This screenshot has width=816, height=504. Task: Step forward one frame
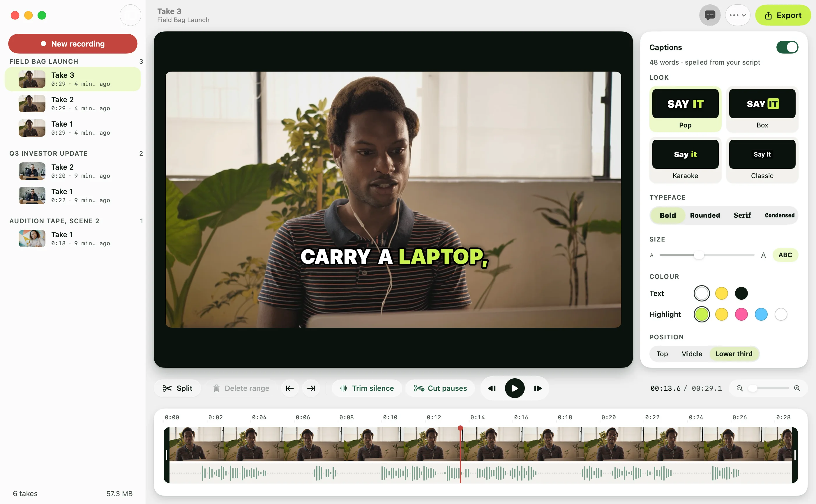click(x=537, y=388)
